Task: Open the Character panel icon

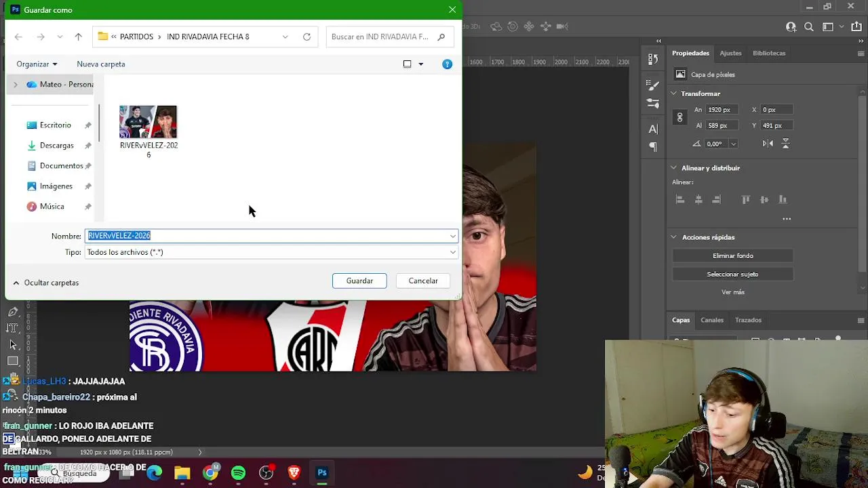Action: tap(653, 129)
